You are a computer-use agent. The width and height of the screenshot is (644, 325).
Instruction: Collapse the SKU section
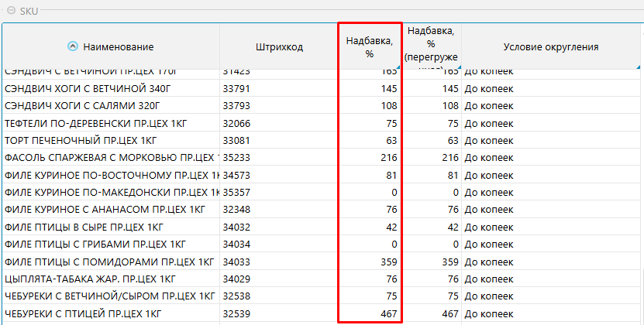(11, 9)
